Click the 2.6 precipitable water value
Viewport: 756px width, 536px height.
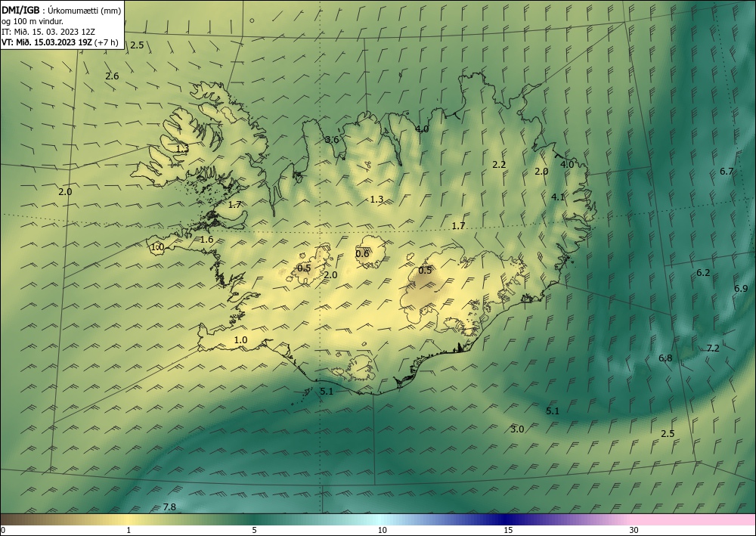coord(112,76)
